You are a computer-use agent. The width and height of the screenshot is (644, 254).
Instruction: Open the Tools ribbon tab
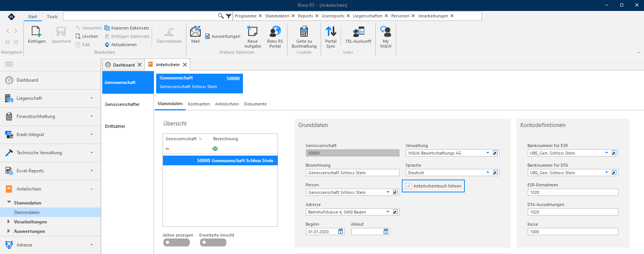(x=52, y=17)
